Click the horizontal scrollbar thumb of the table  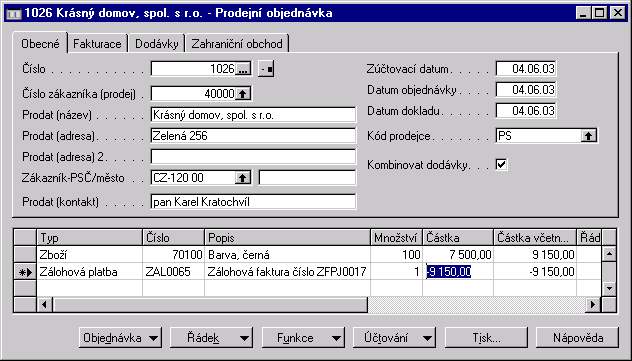[x=210, y=304]
